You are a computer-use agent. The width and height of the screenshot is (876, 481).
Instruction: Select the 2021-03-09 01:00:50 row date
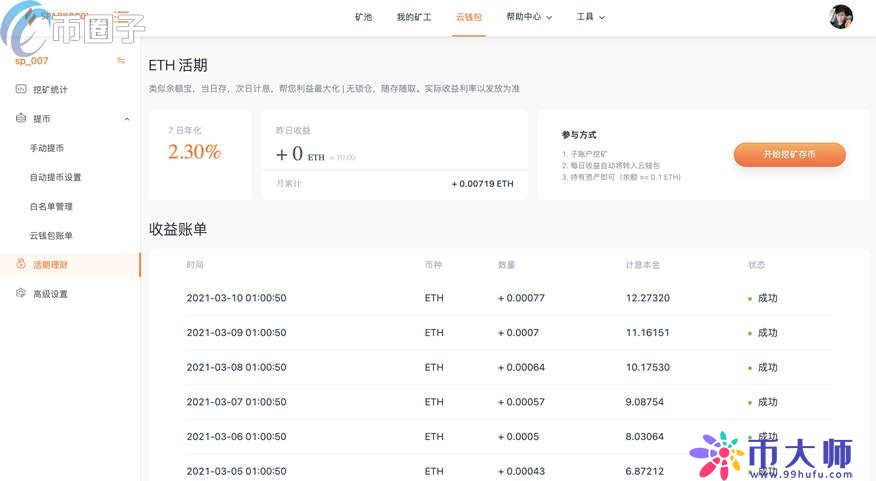pos(236,332)
